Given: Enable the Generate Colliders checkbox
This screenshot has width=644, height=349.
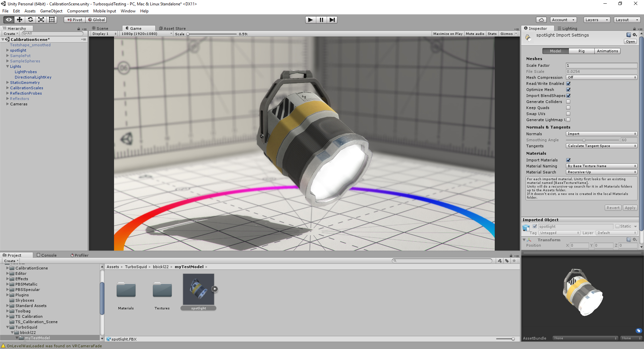Looking at the screenshot, I should point(568,102).
